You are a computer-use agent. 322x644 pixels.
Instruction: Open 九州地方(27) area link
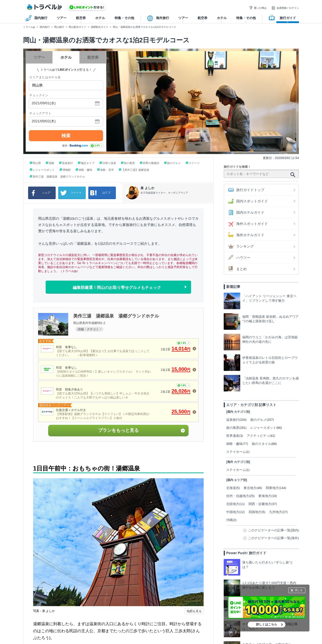[278, 512]
